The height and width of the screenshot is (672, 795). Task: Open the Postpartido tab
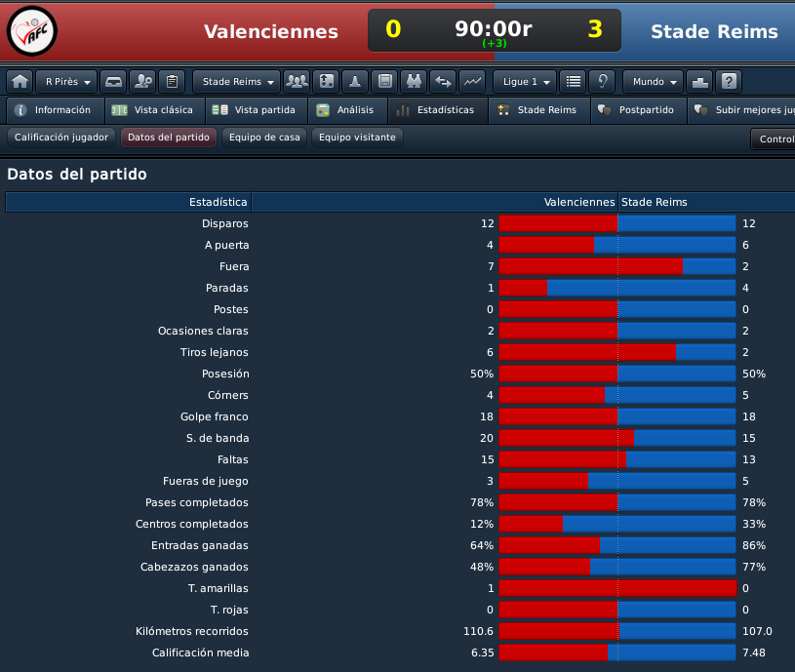(639, 110)
